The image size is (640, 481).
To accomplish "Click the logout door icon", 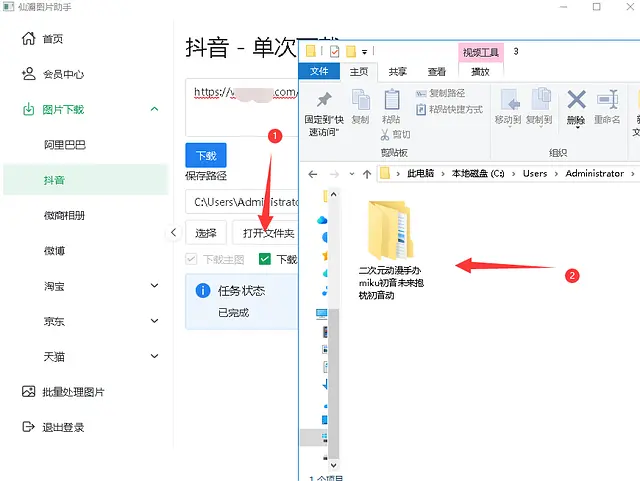I will click(x=29, y=427).
